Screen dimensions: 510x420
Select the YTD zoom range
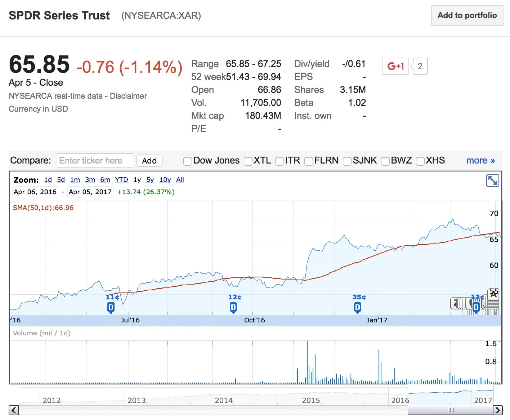pos(121,180)
